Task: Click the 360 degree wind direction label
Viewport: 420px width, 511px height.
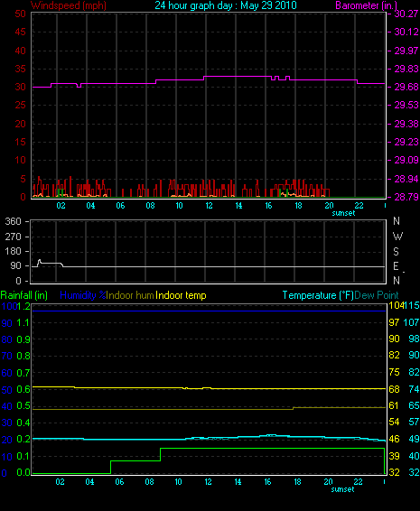Action: point(13,221)
